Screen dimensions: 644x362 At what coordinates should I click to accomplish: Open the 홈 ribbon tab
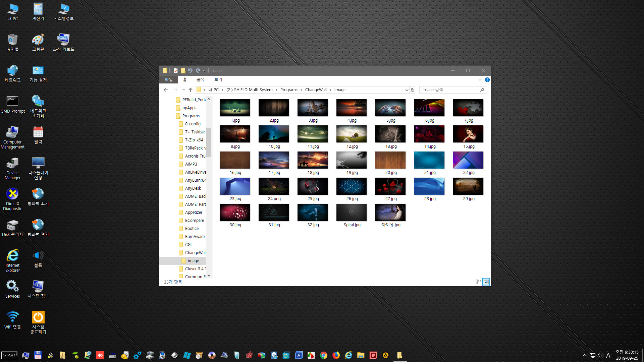point(184,80)
